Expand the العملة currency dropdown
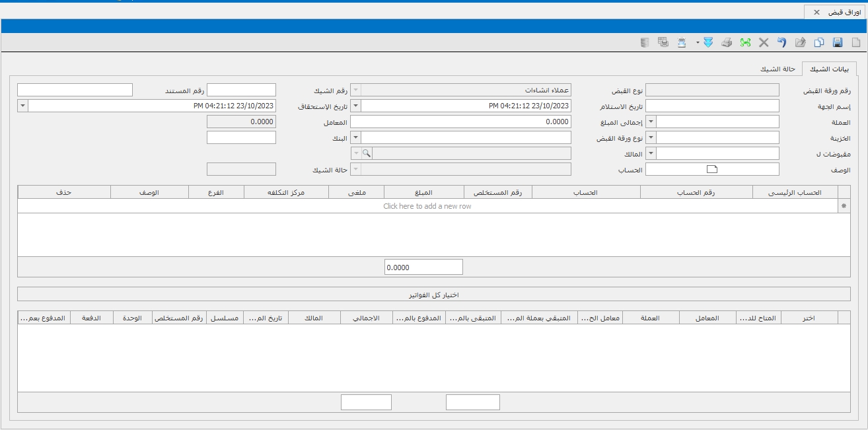868x430 pixels. (x=651, y=122)
